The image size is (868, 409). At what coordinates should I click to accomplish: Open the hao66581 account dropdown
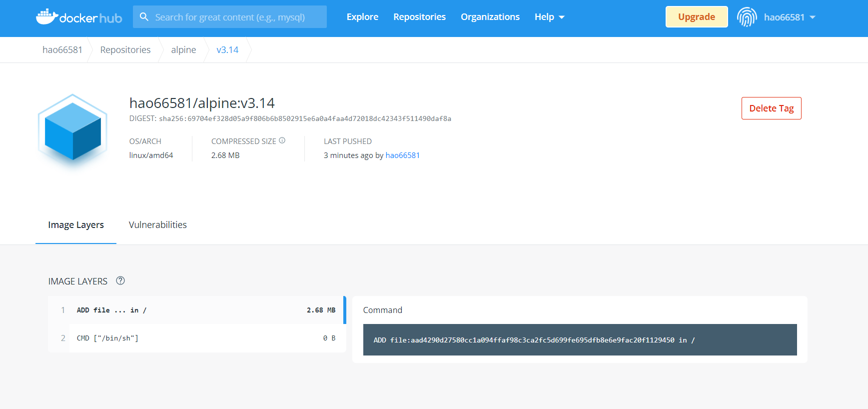click(x=790, y=17)
